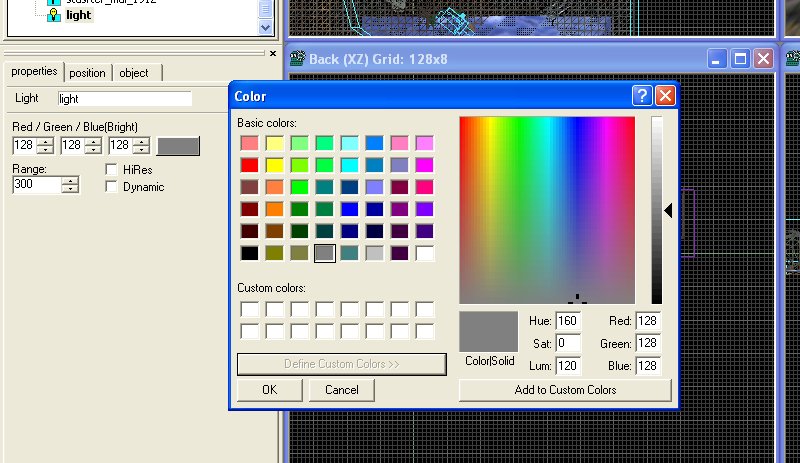This screenshot has width=800, height=463.
Task: Click the Color|Solid preview box
Action: click(489, 332)
